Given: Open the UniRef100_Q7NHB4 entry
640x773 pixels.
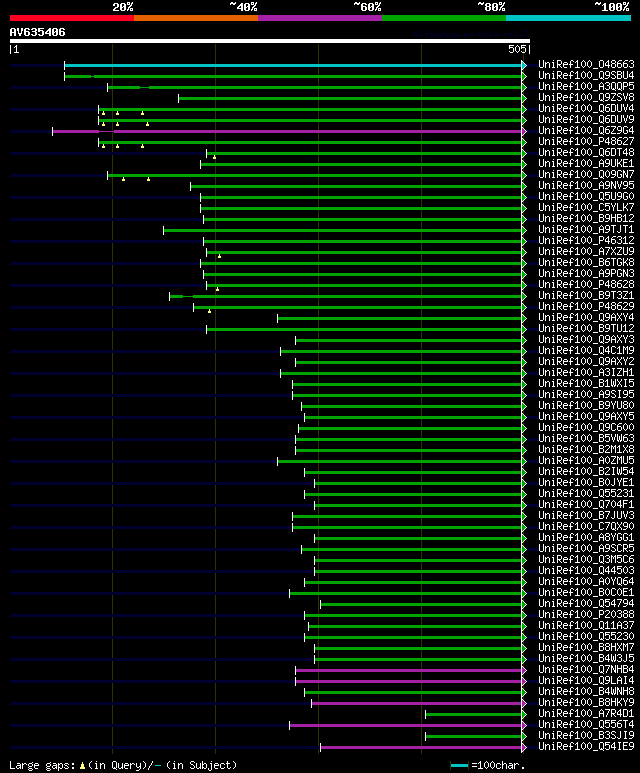Looking at the screenshot, I should coord(586,669).
